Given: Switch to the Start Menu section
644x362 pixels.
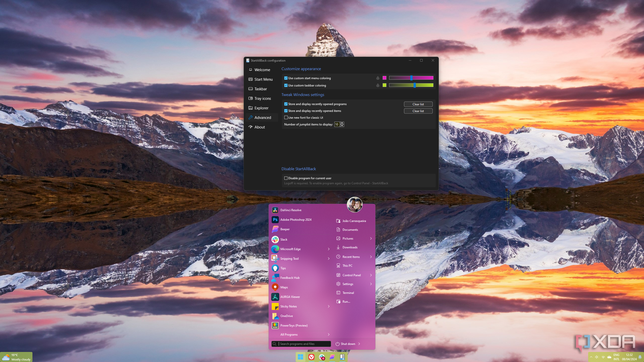Looking at the screenshot, I should point(264,79).
